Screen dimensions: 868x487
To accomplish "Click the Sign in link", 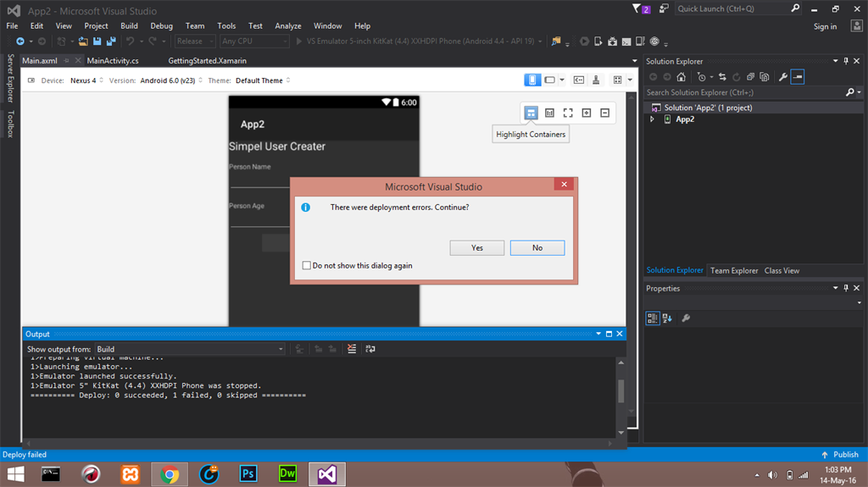I will (x=825, y=26).
